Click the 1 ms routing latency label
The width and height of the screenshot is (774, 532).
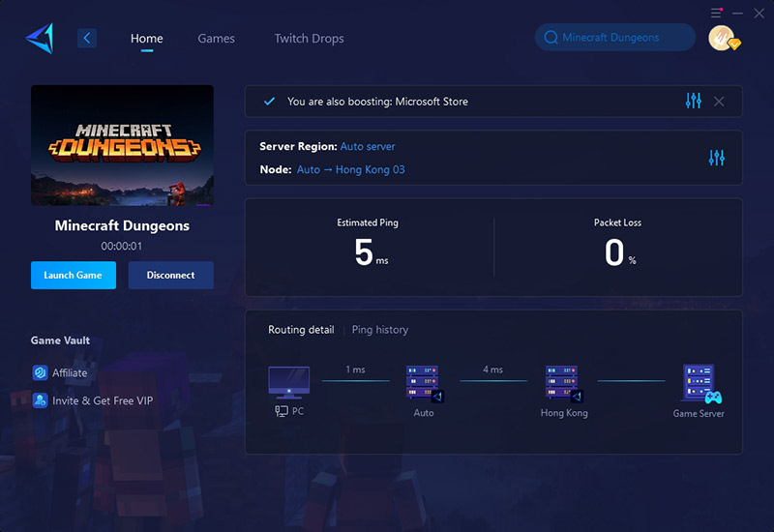point(355,369)
